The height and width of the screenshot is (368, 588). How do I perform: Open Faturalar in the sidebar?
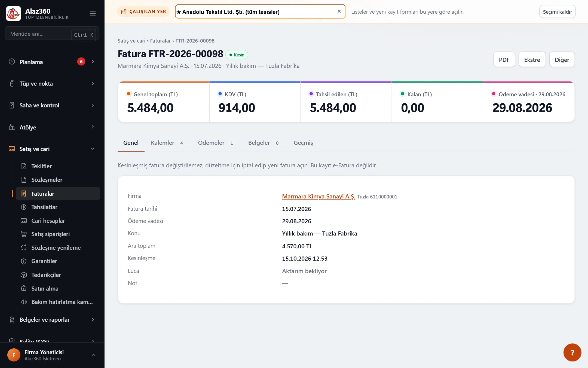(x=58, y=194)
